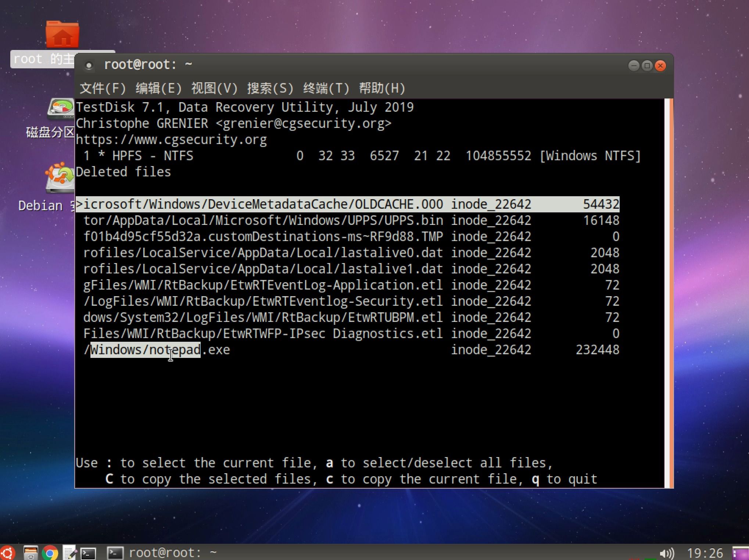Click file size value 54432
This screenshot has width=749, height=560.
601,204
